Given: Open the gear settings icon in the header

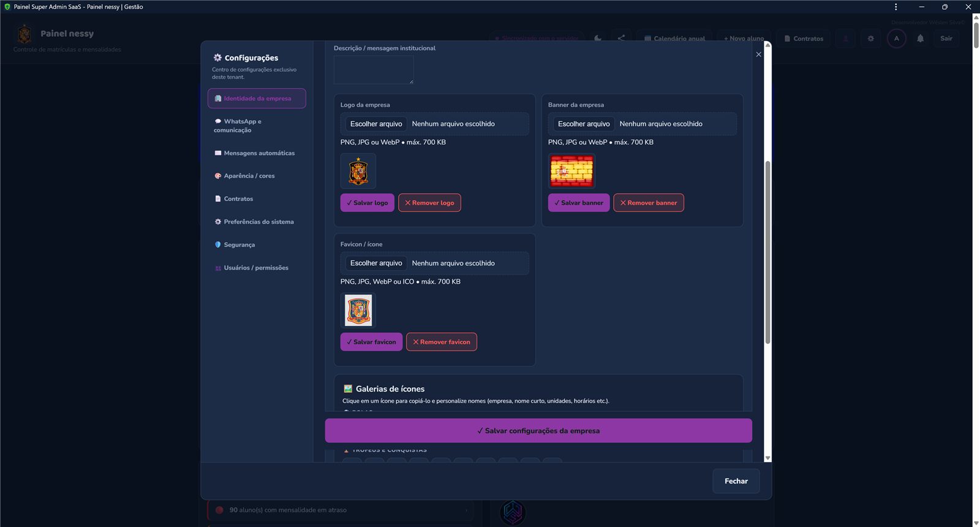Looking at the screenshot, I should click(870, 38).
